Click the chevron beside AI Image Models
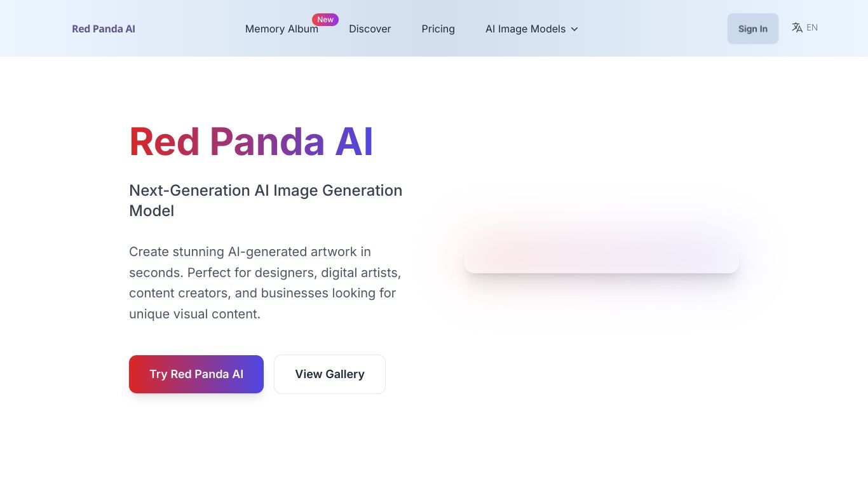The width and height of the screenshot is (868, 488). point(574,29)
